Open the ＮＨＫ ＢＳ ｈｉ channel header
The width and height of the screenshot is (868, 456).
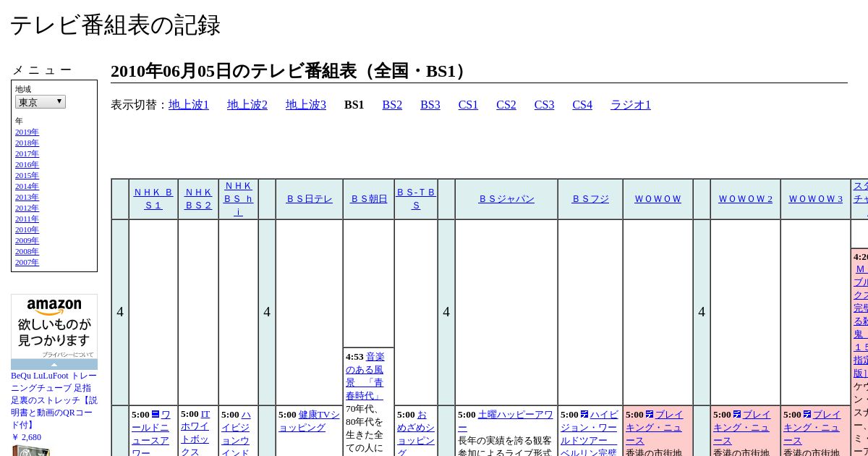[238, 199]
